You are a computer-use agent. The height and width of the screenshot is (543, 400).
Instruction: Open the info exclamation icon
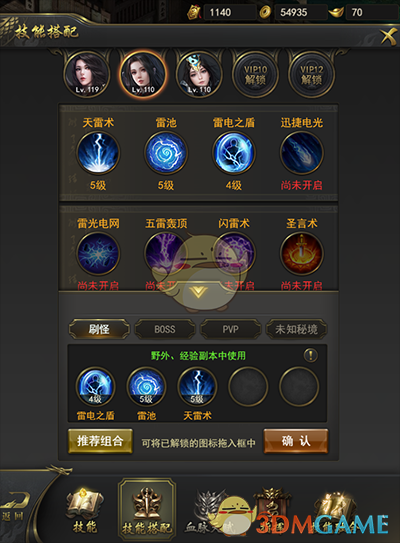point(311,355)
